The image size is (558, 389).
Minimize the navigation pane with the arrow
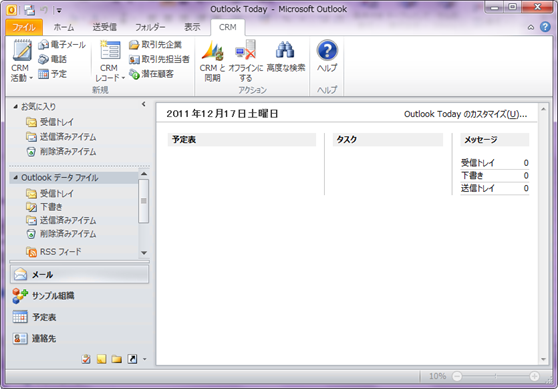(143, 104)
